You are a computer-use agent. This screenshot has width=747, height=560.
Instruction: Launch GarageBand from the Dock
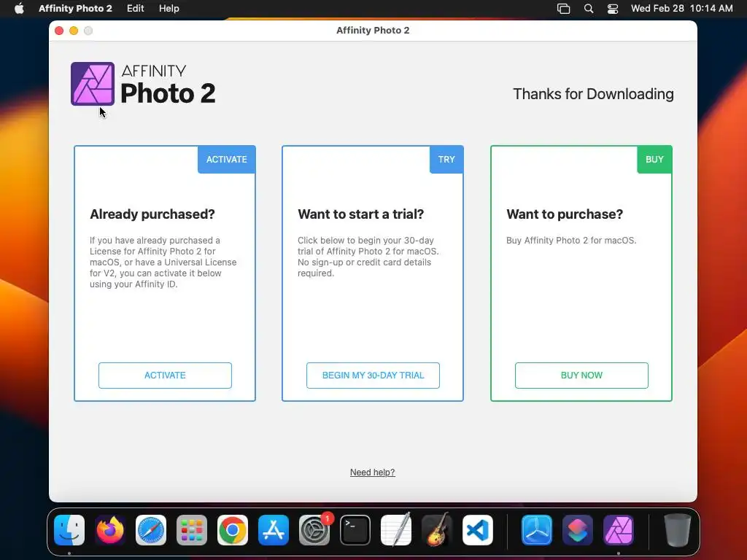[437, 530]
